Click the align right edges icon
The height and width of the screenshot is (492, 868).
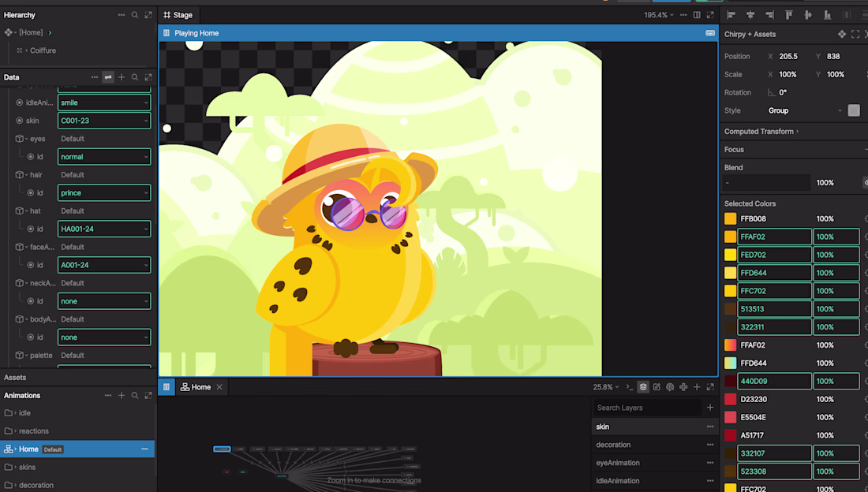[x=769, y=15]
